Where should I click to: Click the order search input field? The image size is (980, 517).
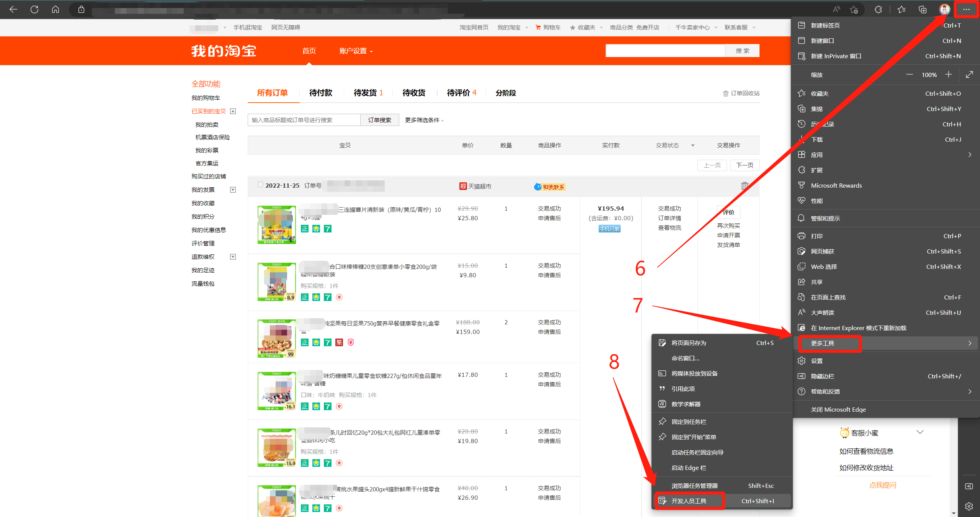click(304, 120)
